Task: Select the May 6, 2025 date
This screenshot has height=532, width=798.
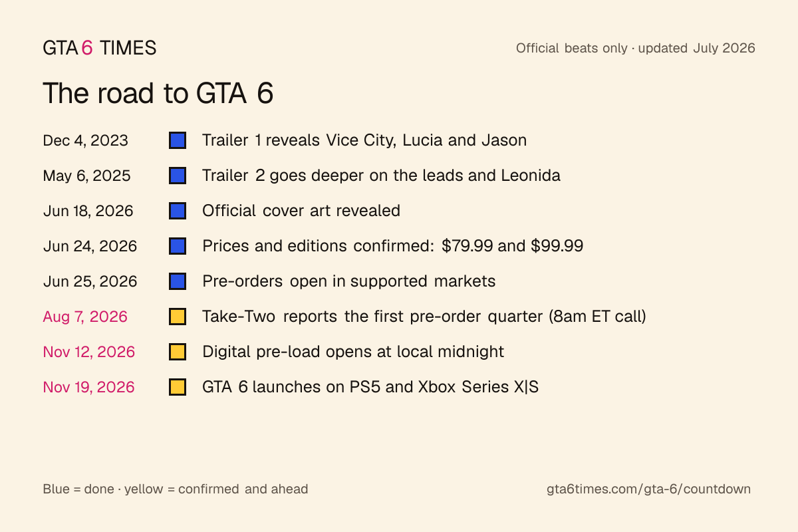Action: click(x=86, y=176)
